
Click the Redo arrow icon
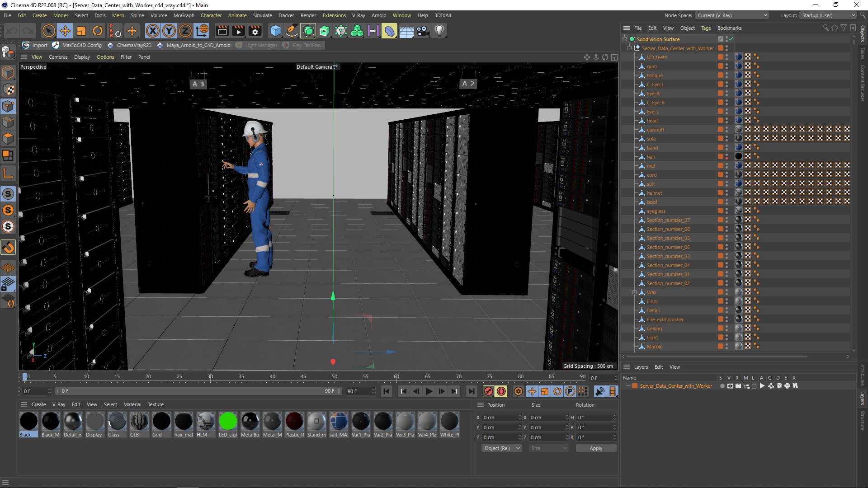28,31
